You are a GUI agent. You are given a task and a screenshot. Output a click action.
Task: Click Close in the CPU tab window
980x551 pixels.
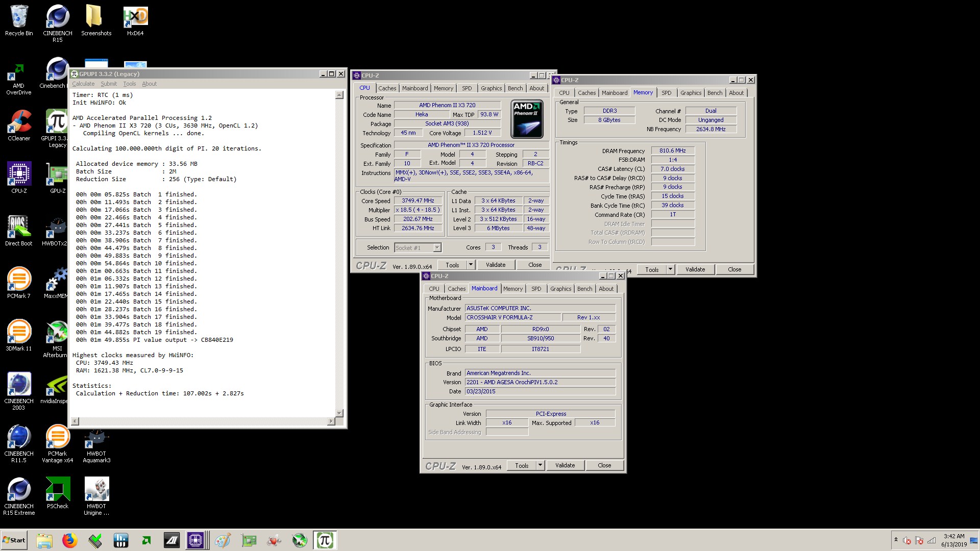(534, 265)
